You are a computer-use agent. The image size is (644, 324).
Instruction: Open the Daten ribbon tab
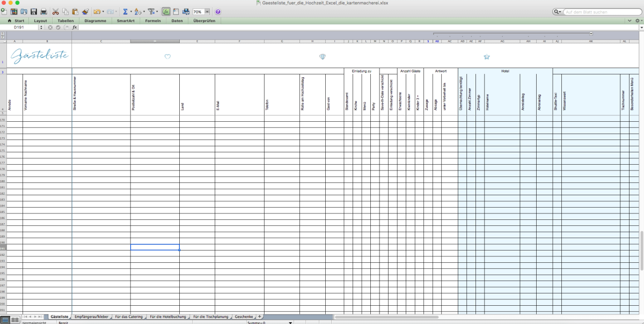click(x=177, y=20)
